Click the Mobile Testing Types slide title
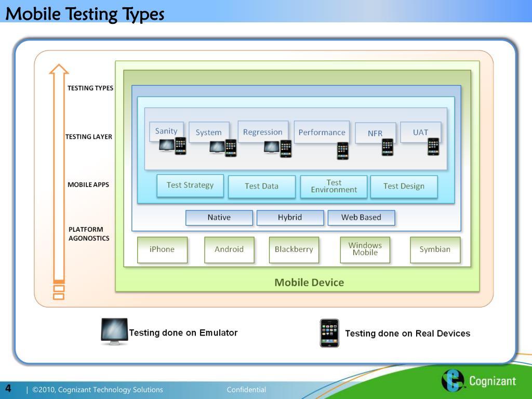The width and height of the screenshot is (532, 399). click(x=85, y=14)
